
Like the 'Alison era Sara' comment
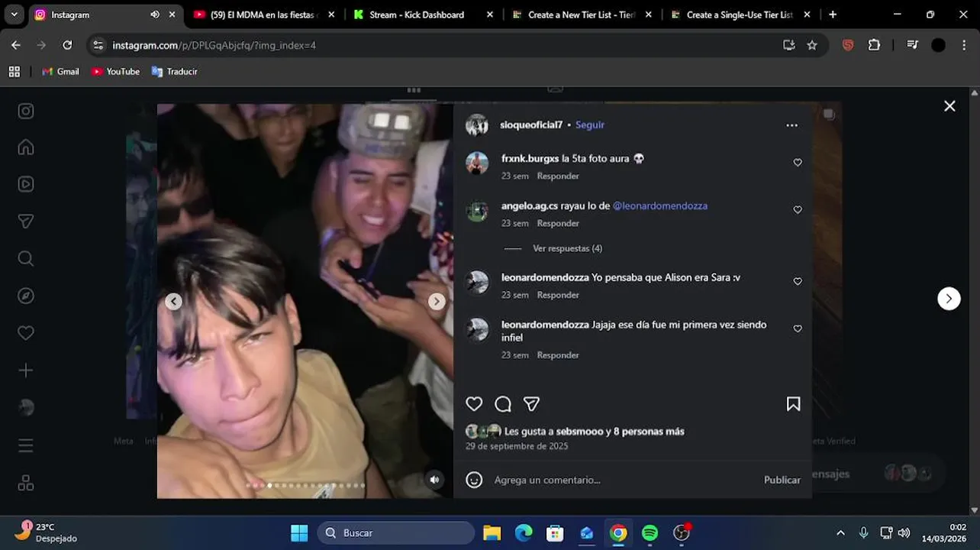pyautogui.click(x=798, y=282)
